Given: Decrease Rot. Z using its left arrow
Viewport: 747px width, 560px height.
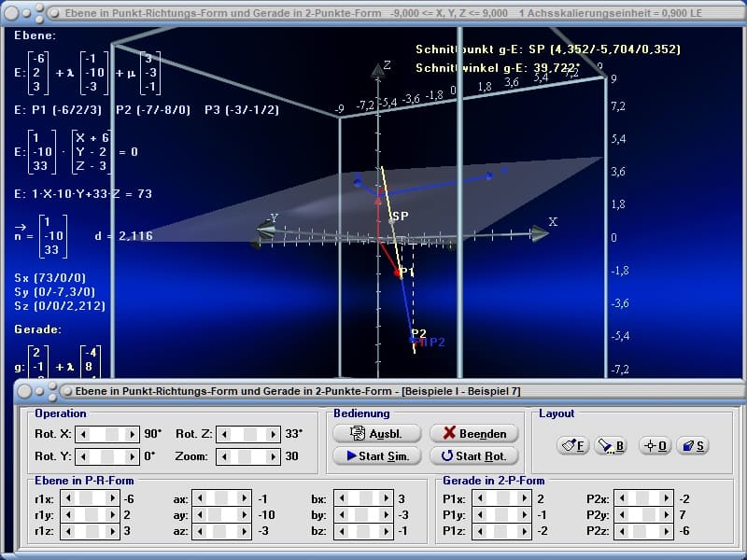Looking at the screenshot, I should pyautogui.click(x=224, y=434).
